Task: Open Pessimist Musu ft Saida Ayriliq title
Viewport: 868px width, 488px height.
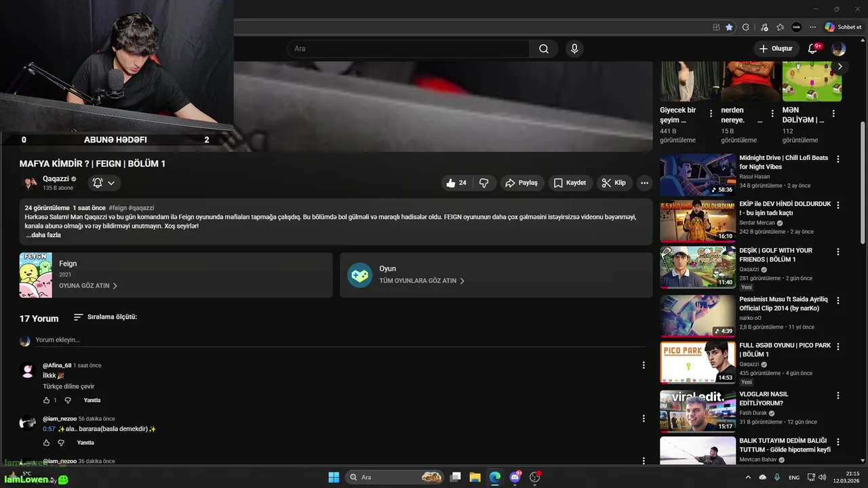Action: click(783, 303)
